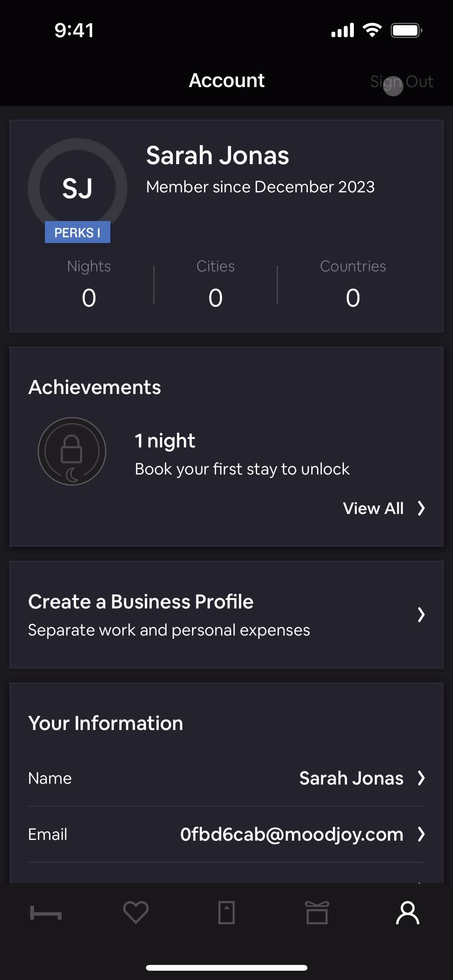The image size is (453, 980).
Task: Open the heart favorites tab
Action: [x=136, y=912]
